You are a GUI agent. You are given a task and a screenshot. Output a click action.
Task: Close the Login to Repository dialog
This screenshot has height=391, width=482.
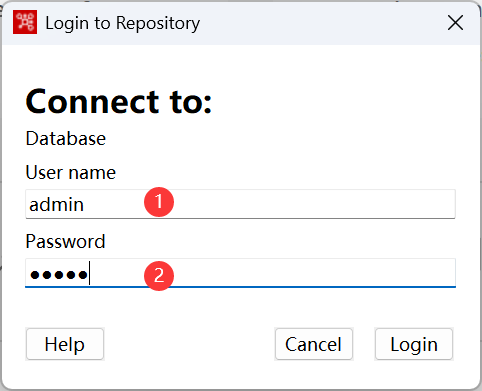[x=455, y=23]
